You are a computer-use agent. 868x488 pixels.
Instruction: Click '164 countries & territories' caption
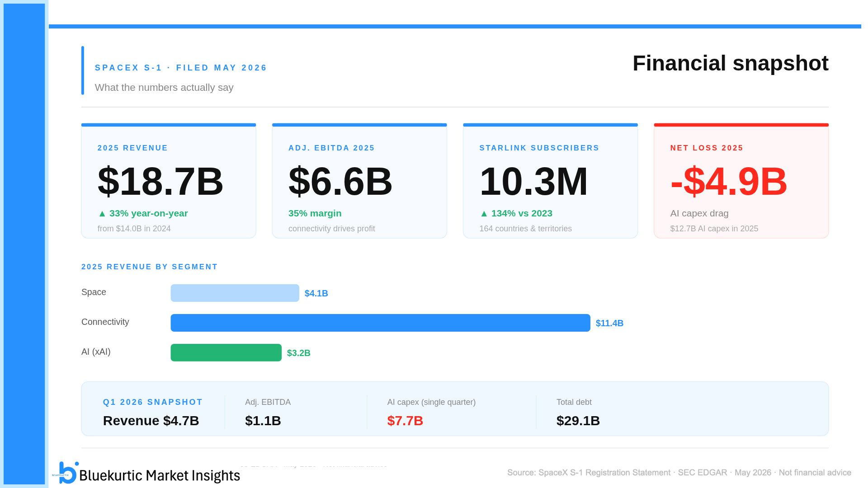click(525, 229)
